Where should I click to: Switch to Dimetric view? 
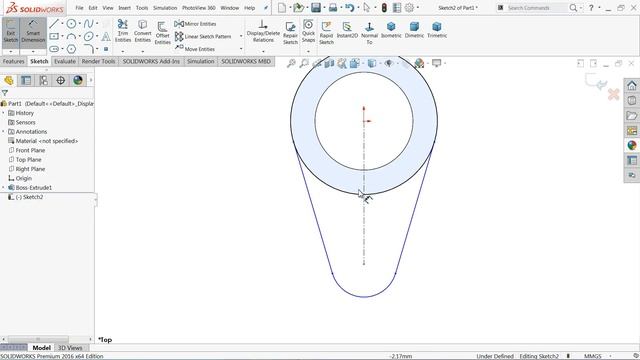click(414, 30)
